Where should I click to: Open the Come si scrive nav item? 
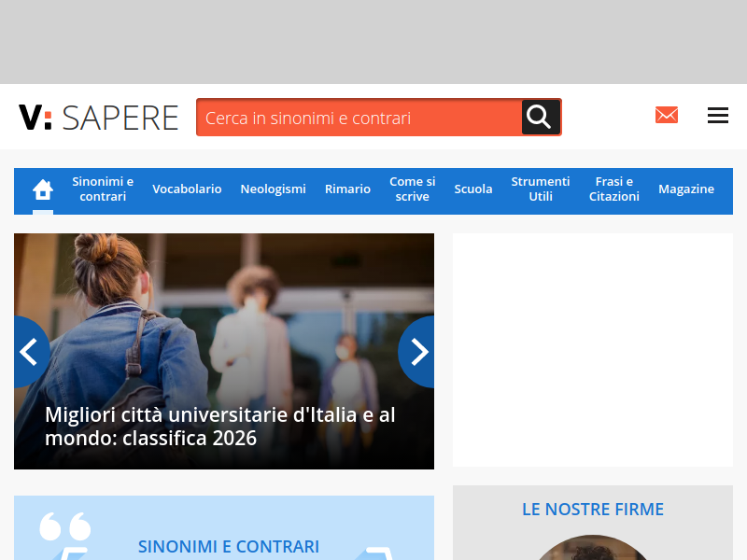point(413,189)
